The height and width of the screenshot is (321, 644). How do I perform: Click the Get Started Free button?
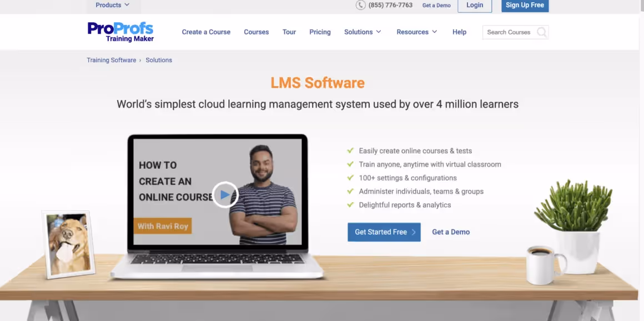tap(384, 232)
